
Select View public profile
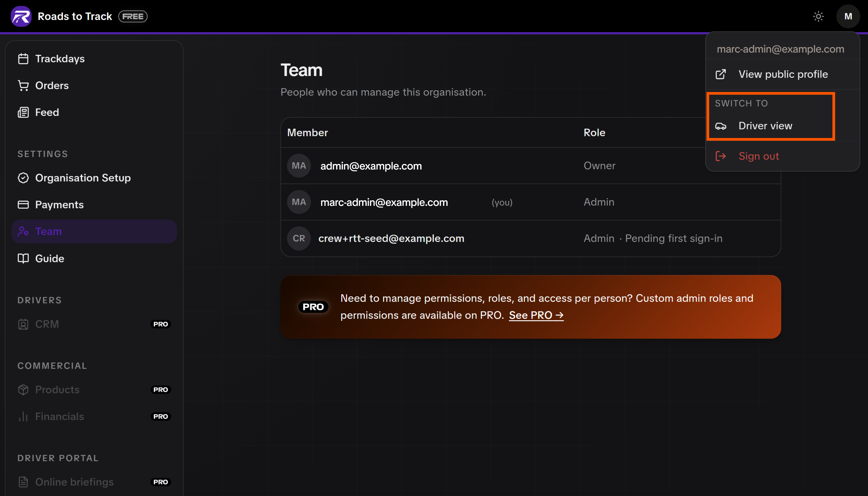click(782, 74)
